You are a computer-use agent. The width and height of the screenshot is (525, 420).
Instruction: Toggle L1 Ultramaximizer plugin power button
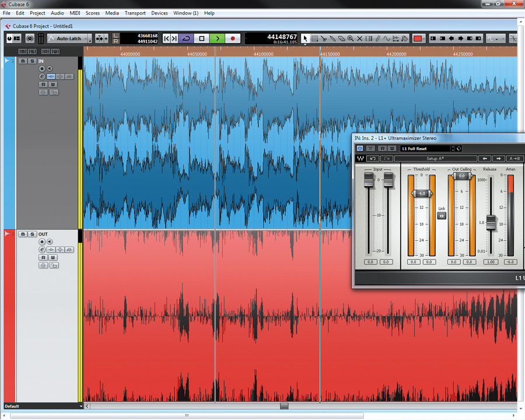tap(360, 148)
